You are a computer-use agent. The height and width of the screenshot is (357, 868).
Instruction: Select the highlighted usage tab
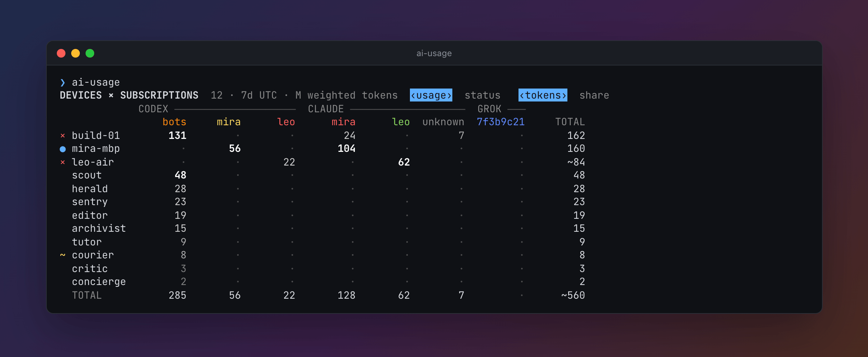pyautogui.click(x=431, y=95)
